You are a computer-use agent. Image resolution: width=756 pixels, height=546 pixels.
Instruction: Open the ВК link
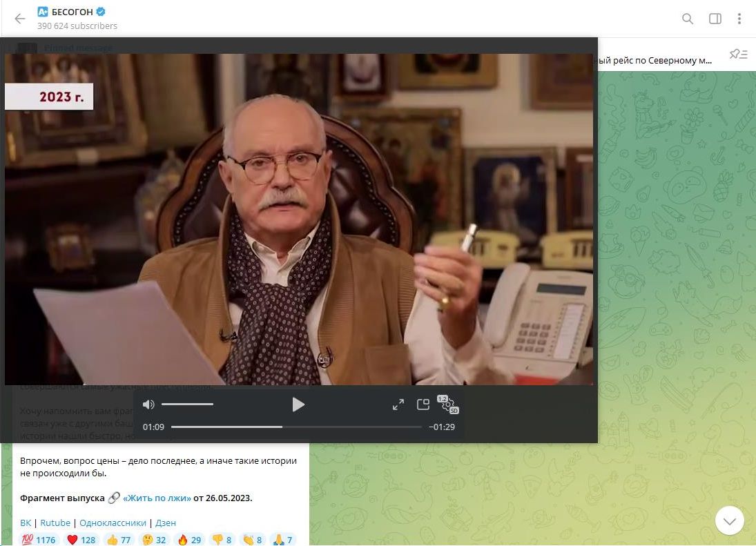tap(26, 523)
